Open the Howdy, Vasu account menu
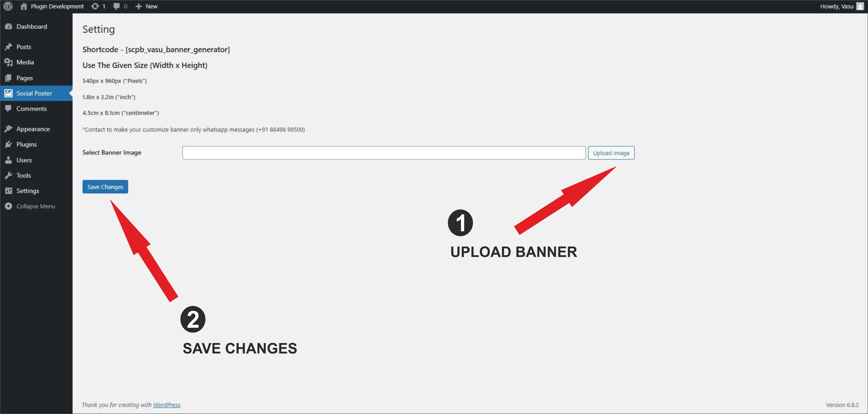Screen dimensions: 868x414 coord(836,6)
